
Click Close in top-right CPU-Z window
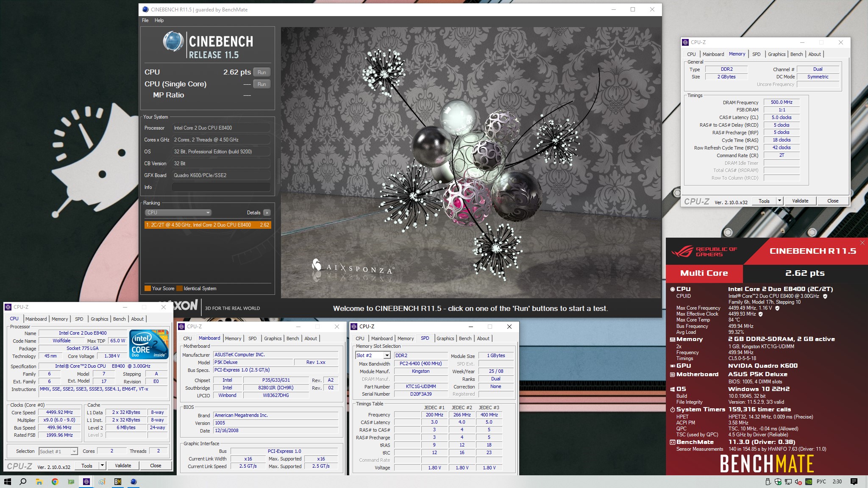pyautogui.click(x=832, y=201)
